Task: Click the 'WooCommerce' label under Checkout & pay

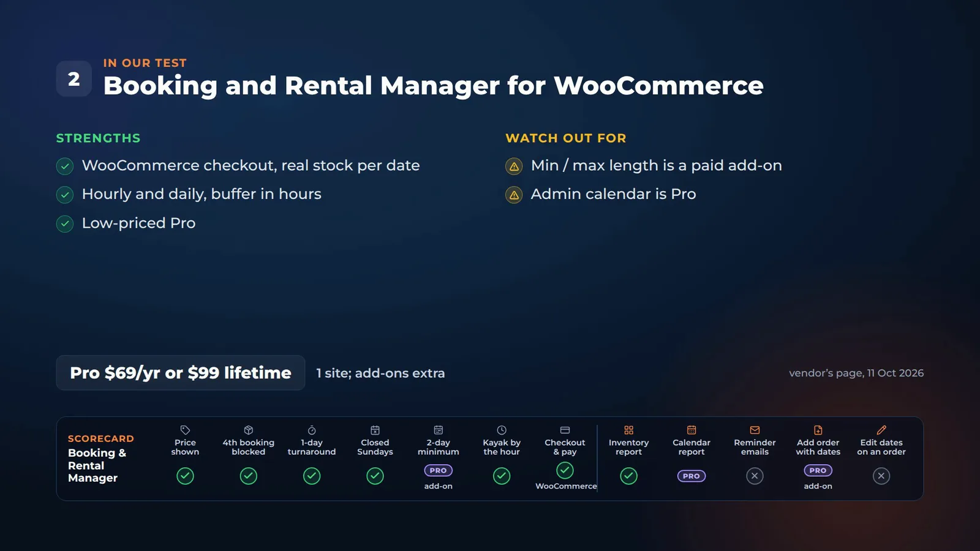Action: [566, 486]
